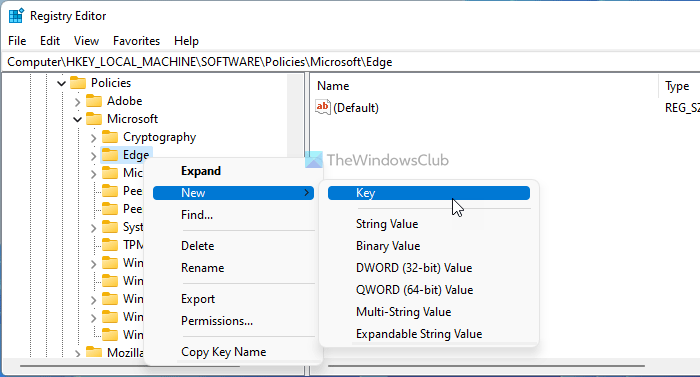700x377 pixels.
Task: Open the New submenu entry
Action: [233, 193]
